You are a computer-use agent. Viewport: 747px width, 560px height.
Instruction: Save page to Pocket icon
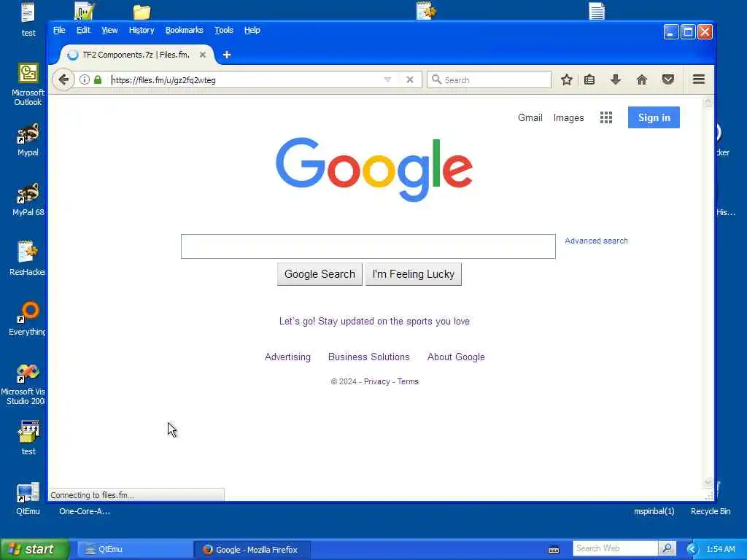point(668,79)
